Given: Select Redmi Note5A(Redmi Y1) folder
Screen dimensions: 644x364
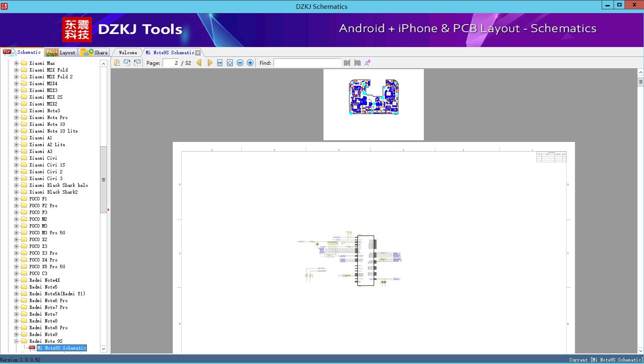Looking at the screenshot, I should coord(57,294).
